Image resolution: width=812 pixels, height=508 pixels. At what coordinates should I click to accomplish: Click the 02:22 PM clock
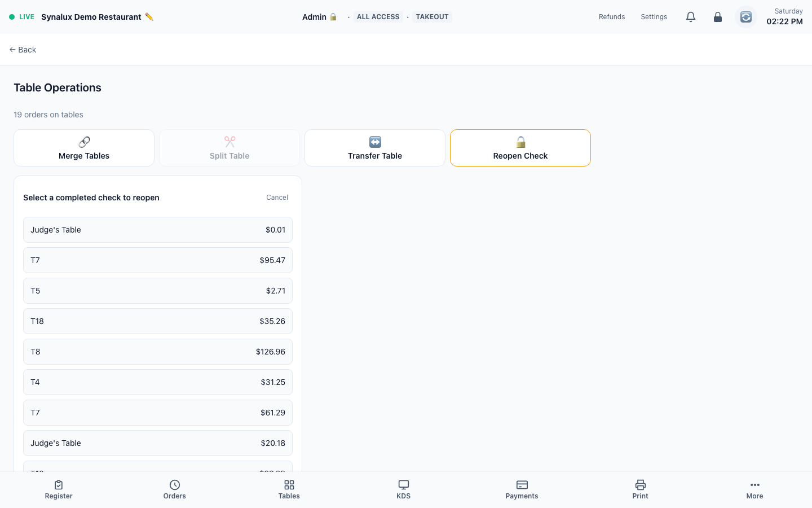click(784, 21)
